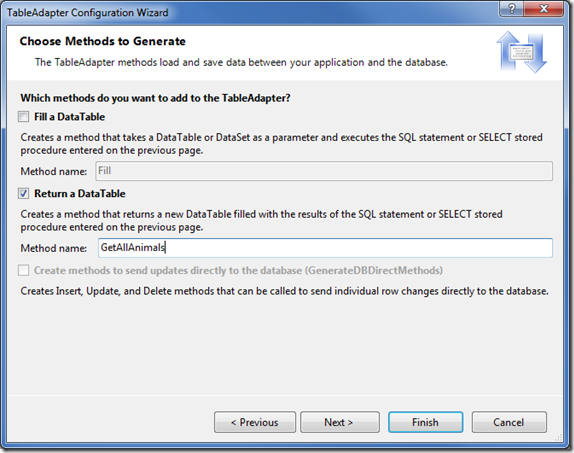Click the resize grip in dialog corner
The height and width of the screenshot is (453, 574).
[x=558, y=437]
